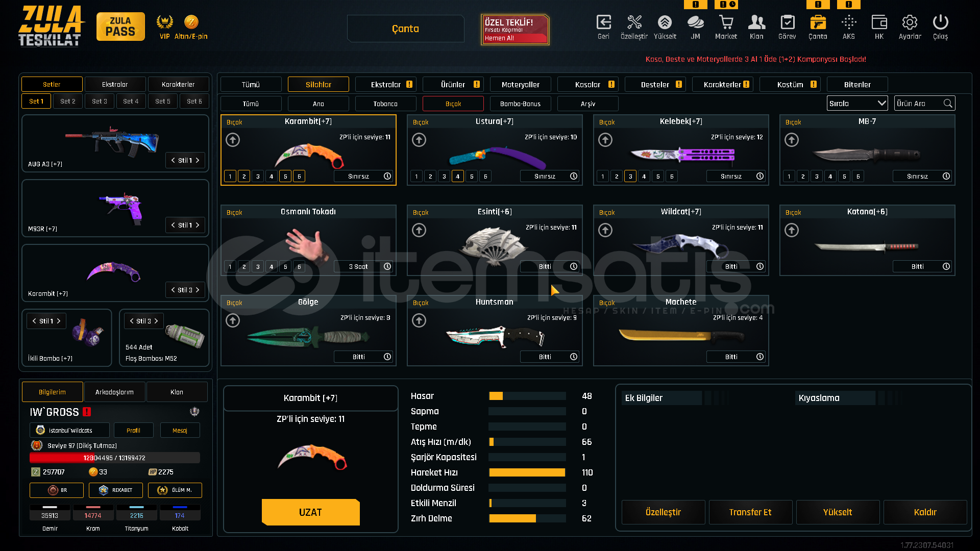Screen dimensions: 980x551
Task: Click the Transfer Et button
Action: 750,512
